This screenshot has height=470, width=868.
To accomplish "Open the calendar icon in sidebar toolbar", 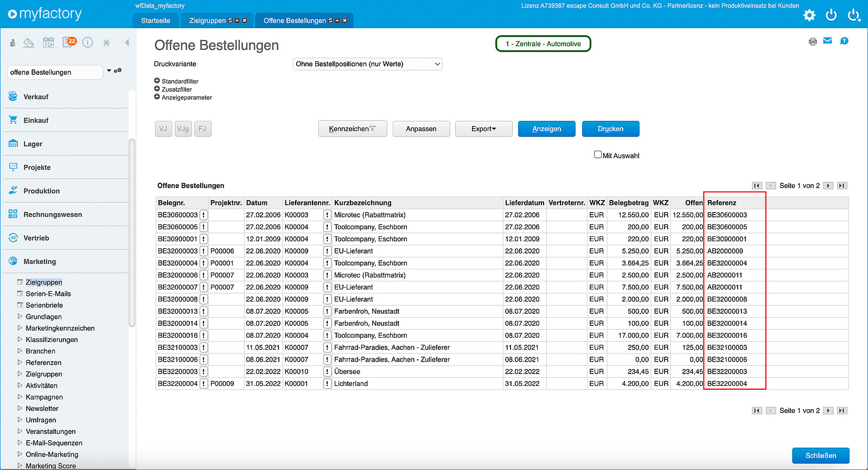I will tap(49, 42).
